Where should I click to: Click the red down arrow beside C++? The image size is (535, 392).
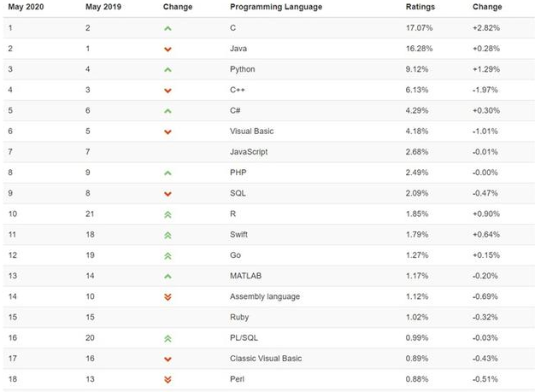[168, 91]
